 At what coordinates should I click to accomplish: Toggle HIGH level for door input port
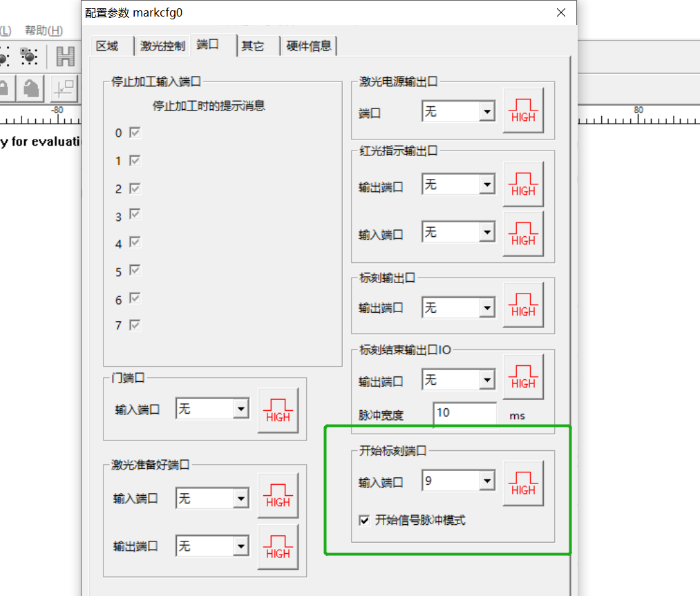[x=278, y=410]
